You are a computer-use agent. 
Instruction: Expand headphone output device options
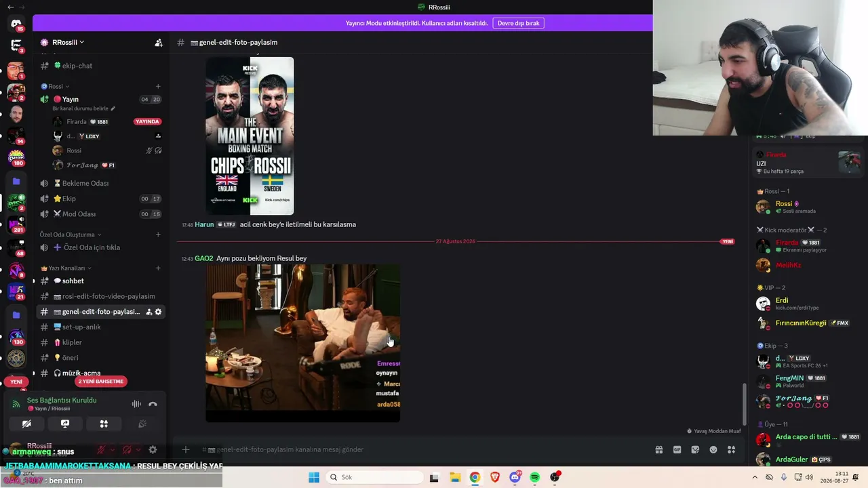pyautogui.click(x=138, y=449)
